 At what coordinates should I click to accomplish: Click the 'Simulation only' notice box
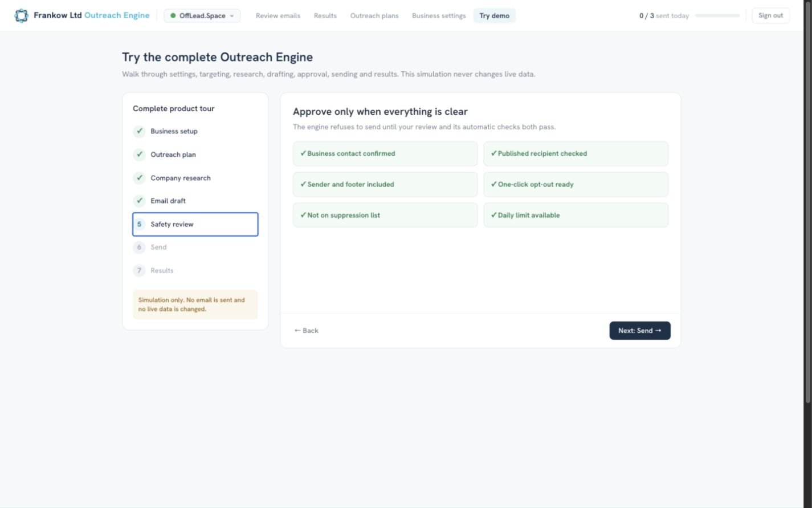point(195,304)
